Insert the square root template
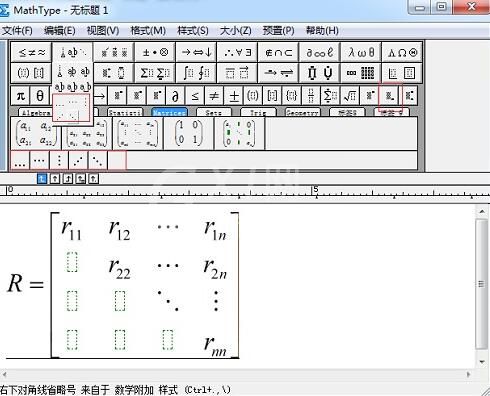The height and width of the screenshot is (396, 490). click(350, 96)
